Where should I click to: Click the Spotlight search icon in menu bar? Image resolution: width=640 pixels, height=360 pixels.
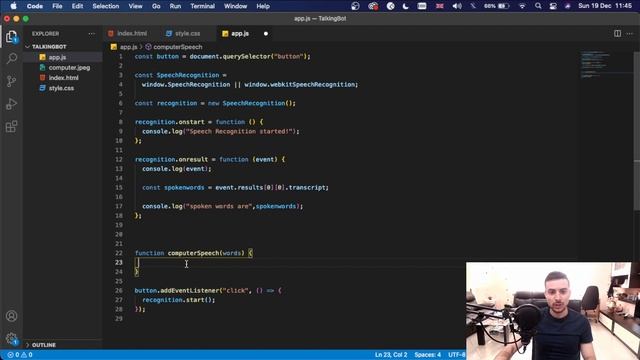coord(538,6)
